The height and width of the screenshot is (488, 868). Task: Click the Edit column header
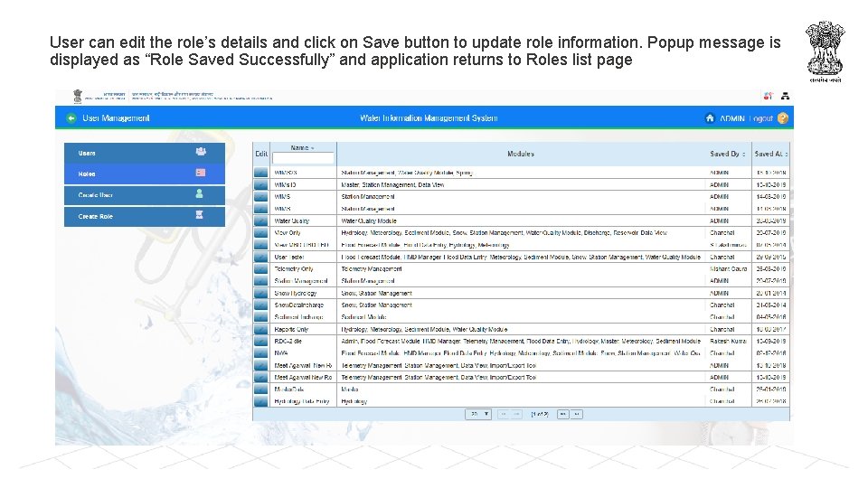(x=261, y=154)
